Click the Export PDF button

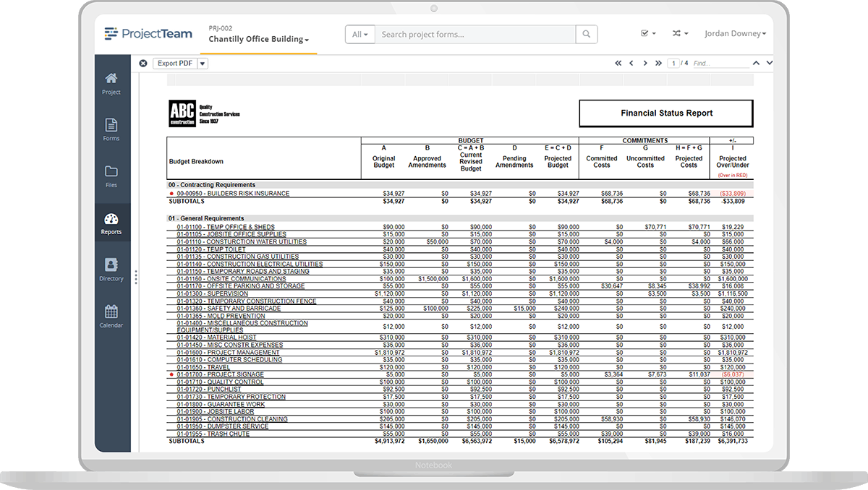pos(175,64)
